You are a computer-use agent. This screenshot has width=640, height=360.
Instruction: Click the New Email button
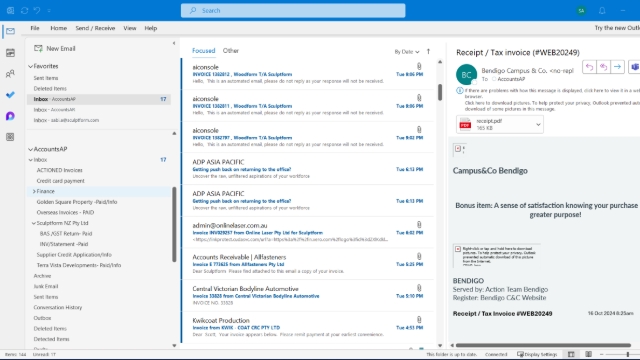[55, 49]
